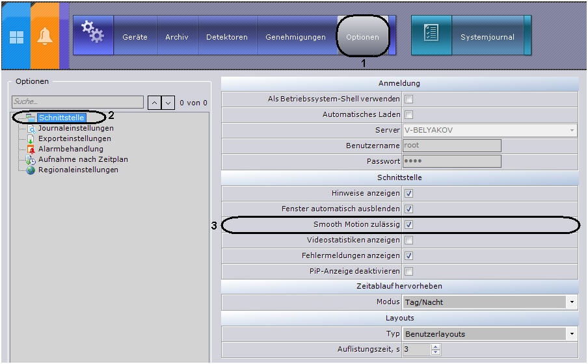Open the layouts grid icon tab
The height and width of the screenshot is (364, 588).
pos(16,37)
